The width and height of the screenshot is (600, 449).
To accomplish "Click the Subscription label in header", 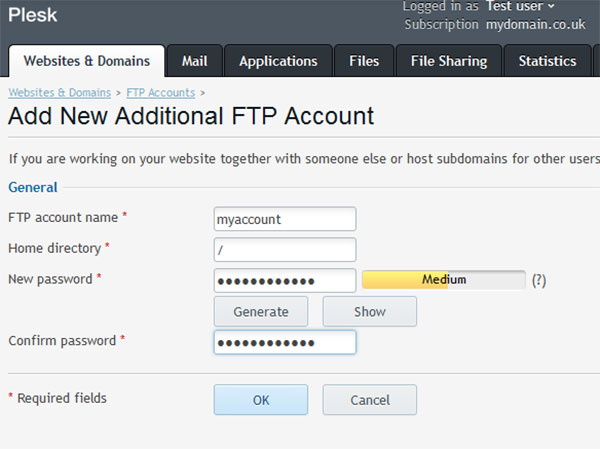I will [442, 24].
